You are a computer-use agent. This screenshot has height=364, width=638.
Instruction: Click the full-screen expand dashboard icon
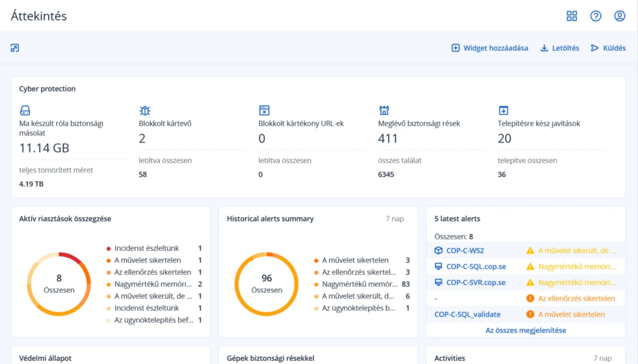click(x=15, y=48)
